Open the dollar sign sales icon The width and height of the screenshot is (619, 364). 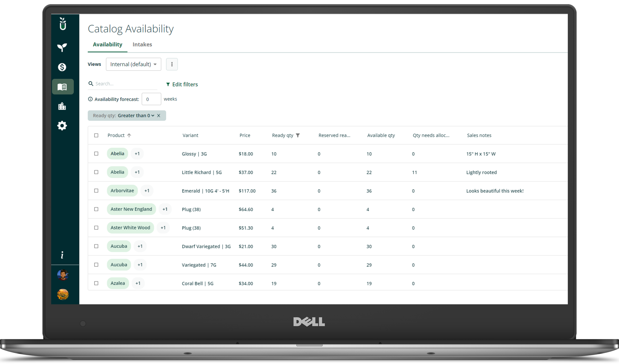coord(62,67)
